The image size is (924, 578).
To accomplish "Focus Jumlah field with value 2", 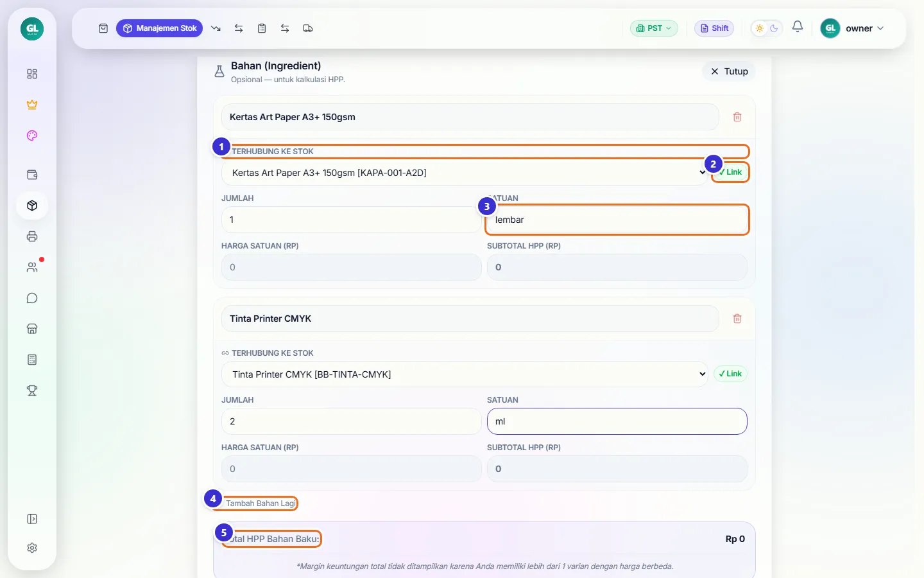I will click(x=351, y=421).
